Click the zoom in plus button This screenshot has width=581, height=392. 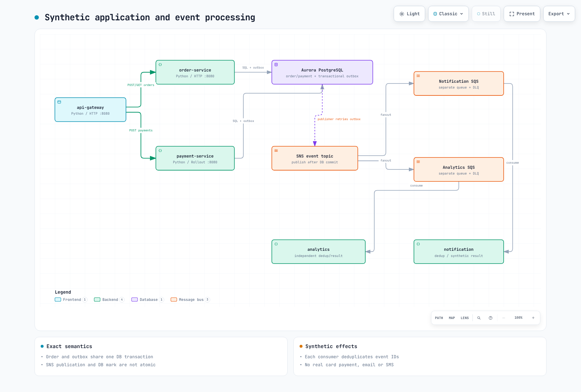(533, 318)
